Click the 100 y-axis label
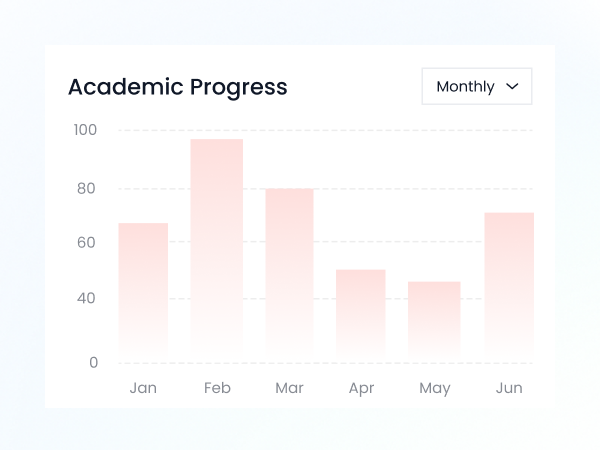The image size is (600, 450). 85,130
